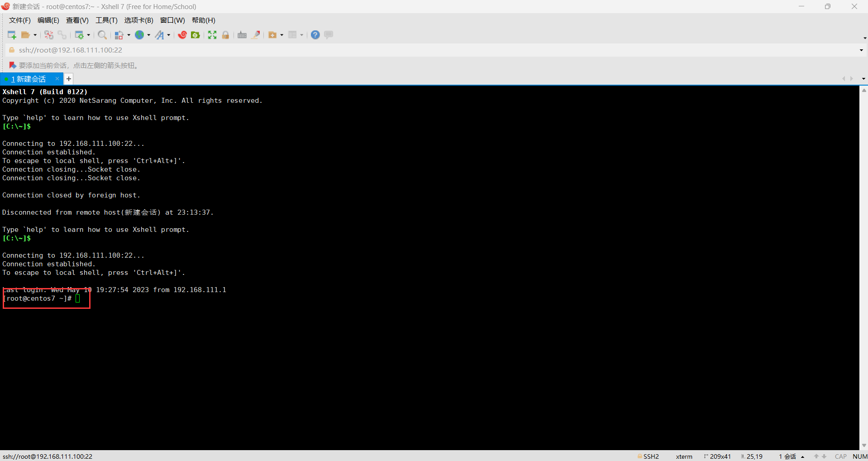Click the vertical scrollbar down arrow
This screenshot has width=868, height=461.
click(x=864, y=445)
